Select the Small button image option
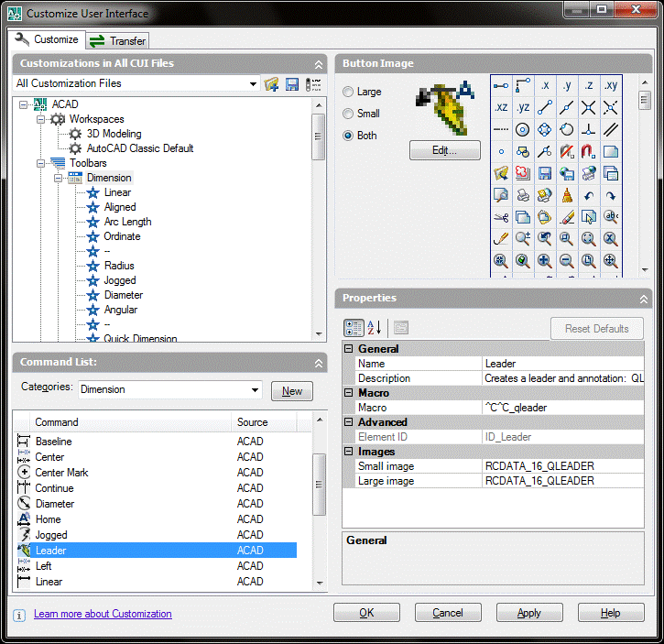664x644 pixels. coord(348,114)
